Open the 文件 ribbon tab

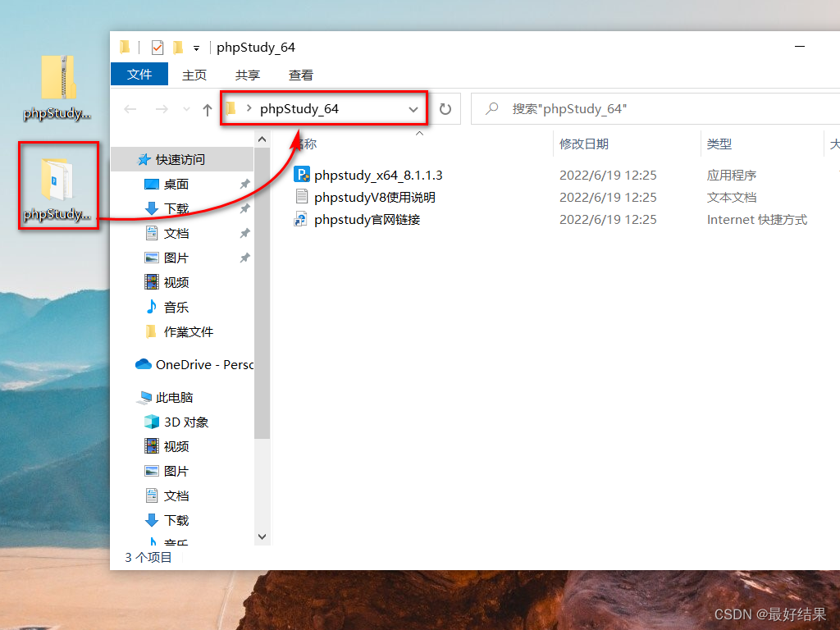tap(139, 75)
